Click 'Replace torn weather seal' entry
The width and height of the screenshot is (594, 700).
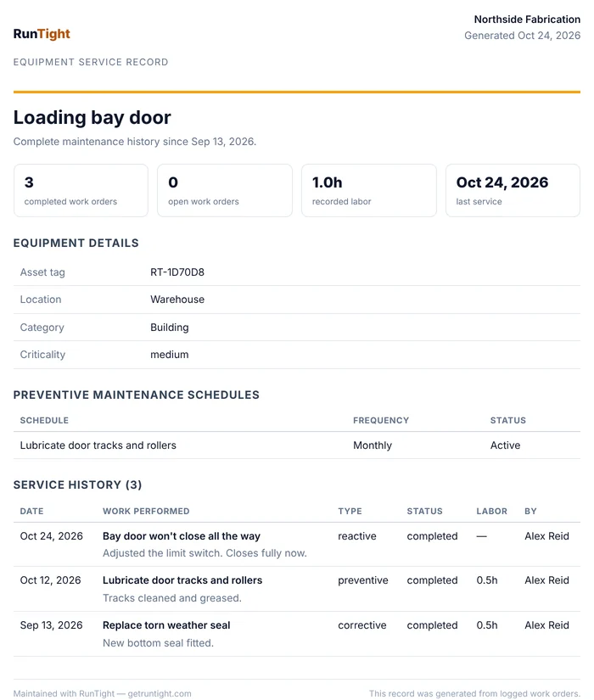click(166, 625)
